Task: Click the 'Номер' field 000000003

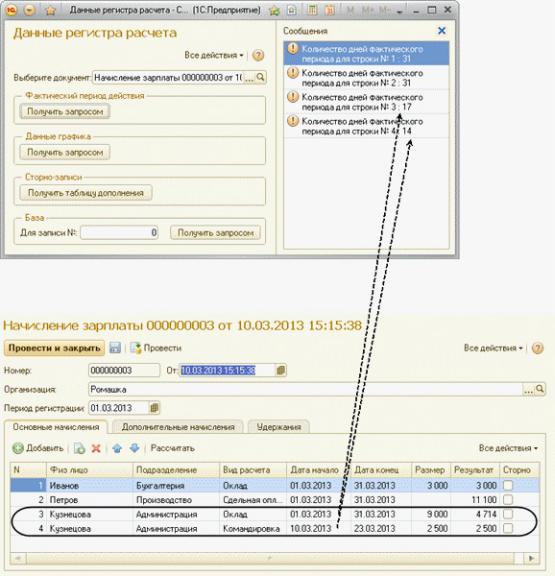Action: click(x=124, y=370)
